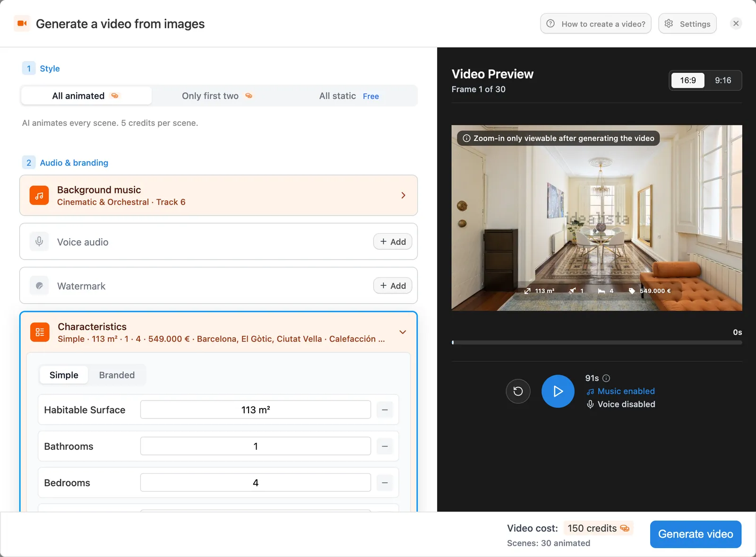The width and height of the screenshot is (756, 557).
Task: Click the Bedrooms value input field
Action: 256,482
